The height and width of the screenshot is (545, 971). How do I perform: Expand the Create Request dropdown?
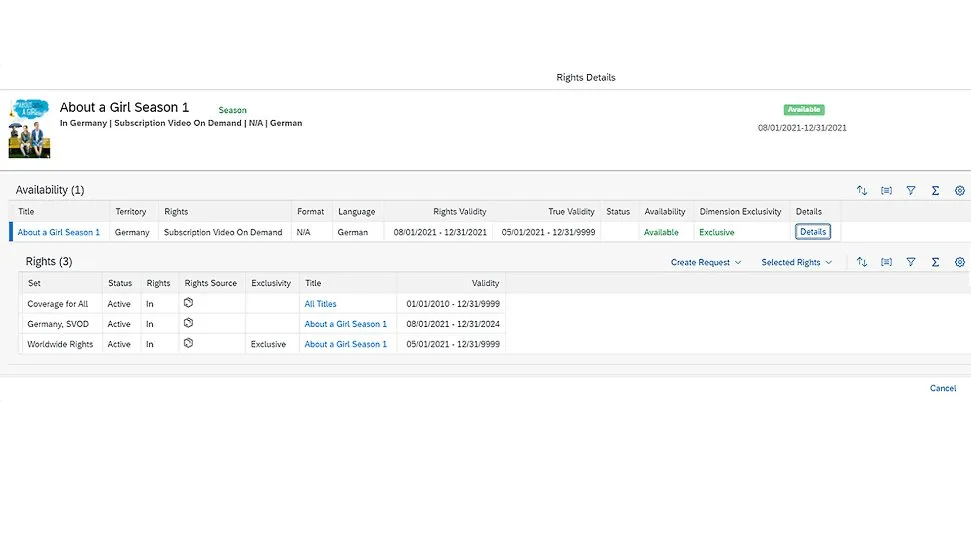706,262
